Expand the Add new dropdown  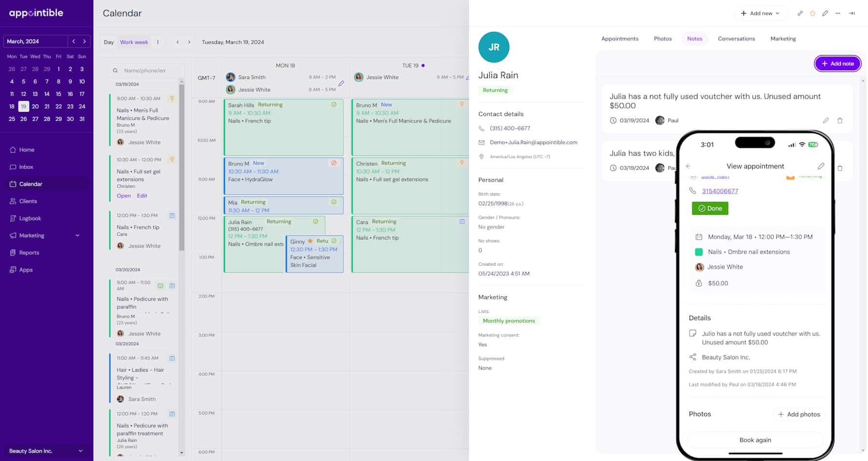click(760, 13)
